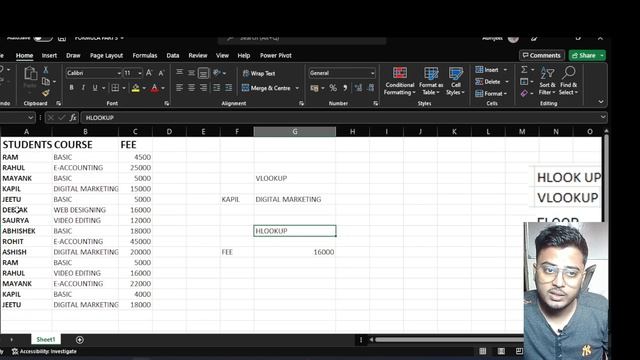Image resolution: width=640 pixels, height=360 pixels.
Task: Open the Name Box dropdown
Action: point(30,118)
